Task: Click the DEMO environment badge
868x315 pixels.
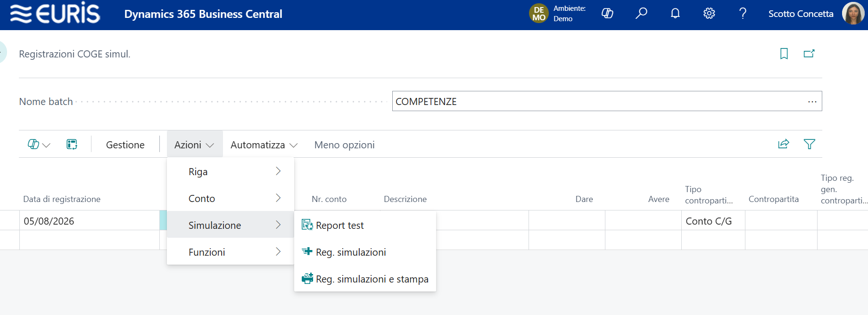Action: 539,14
